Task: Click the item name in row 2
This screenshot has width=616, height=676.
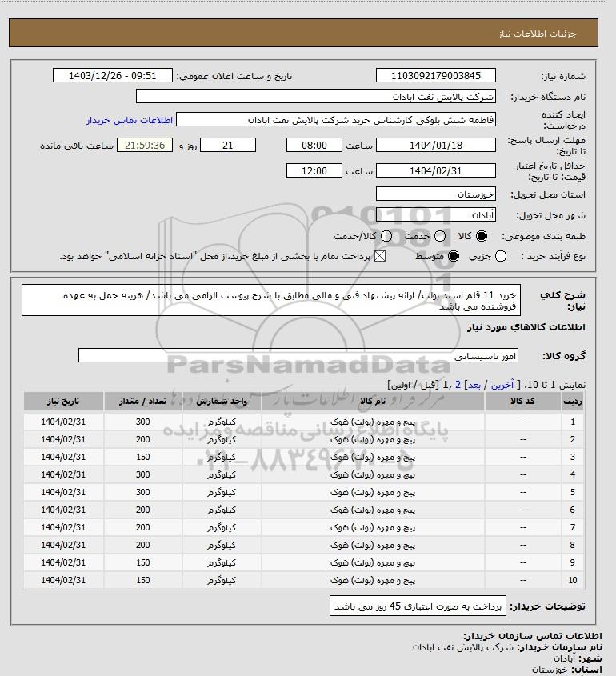Action: 373,440
